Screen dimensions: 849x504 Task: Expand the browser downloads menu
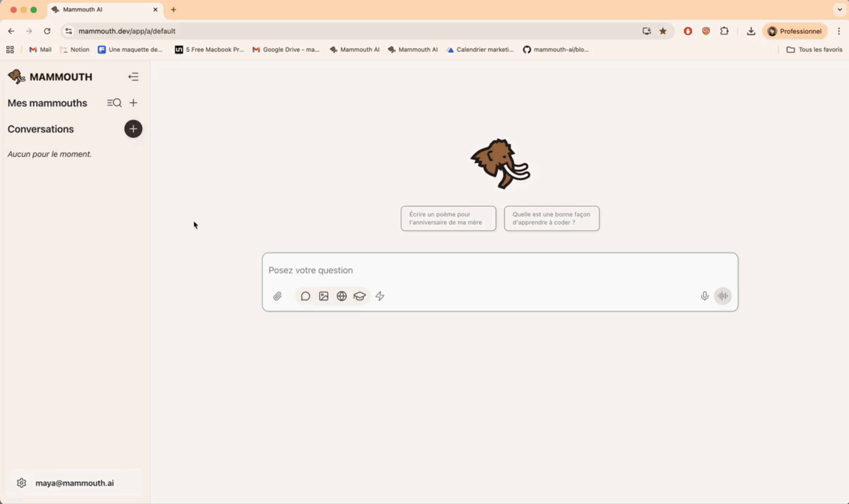tap(751, 31)
